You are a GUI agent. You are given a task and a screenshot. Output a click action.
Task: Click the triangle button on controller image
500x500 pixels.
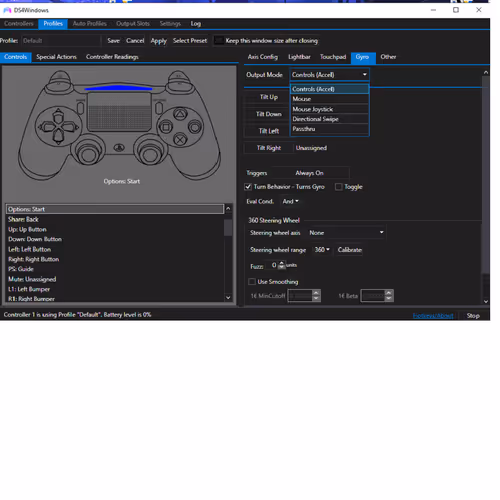(180, 115)
